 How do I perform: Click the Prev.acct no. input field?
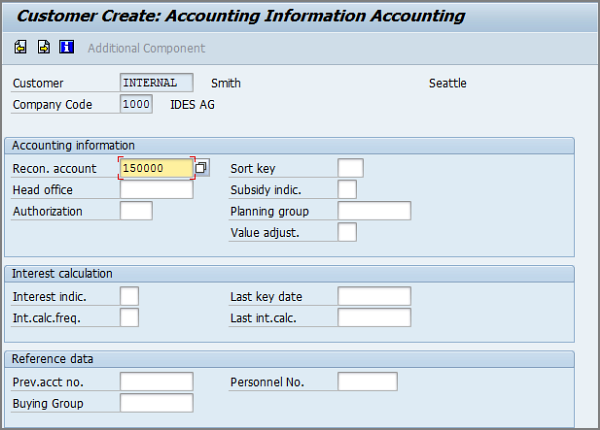[x=156, y=382]
